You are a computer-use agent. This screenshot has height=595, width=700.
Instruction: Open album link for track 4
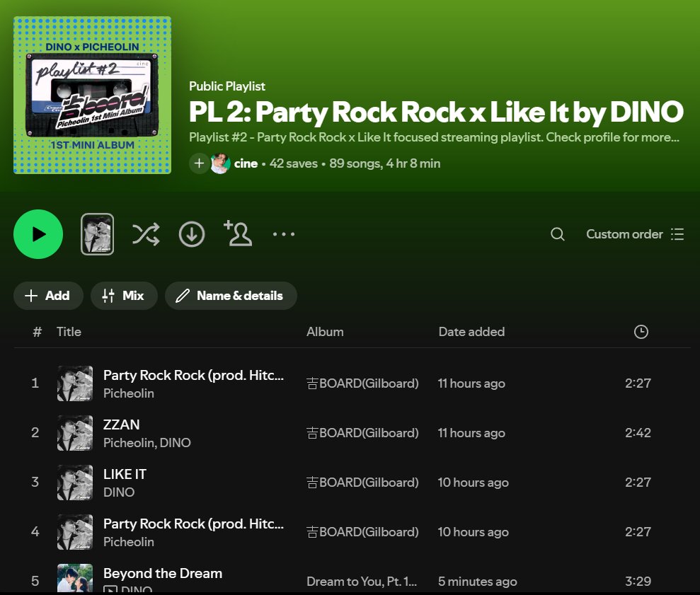[x=362, y=532]
